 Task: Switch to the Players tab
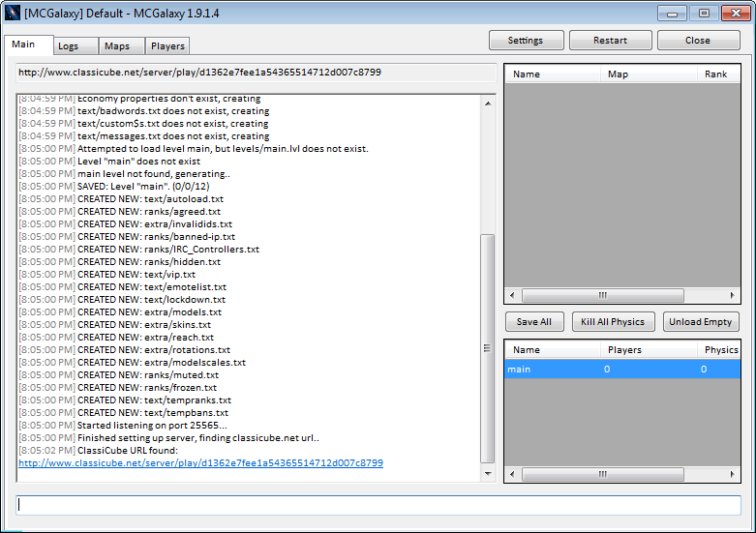pyautogui.click(x=167, y=46)
